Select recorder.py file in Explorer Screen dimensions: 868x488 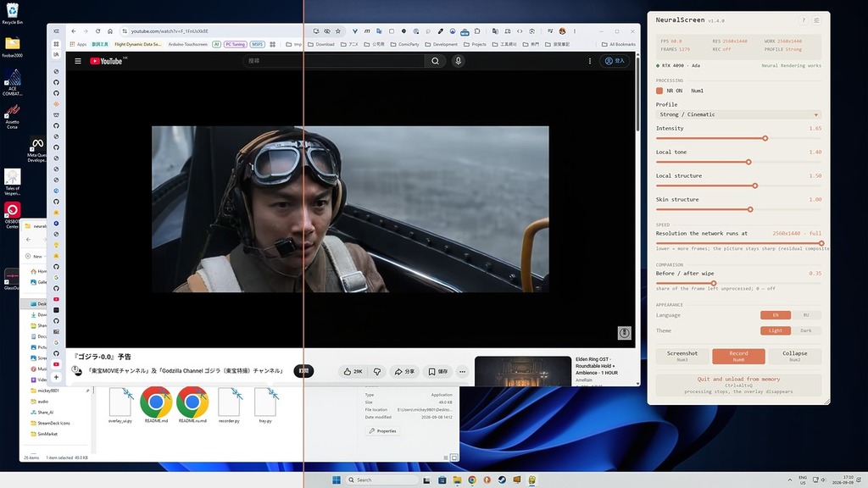pos(229,405)
